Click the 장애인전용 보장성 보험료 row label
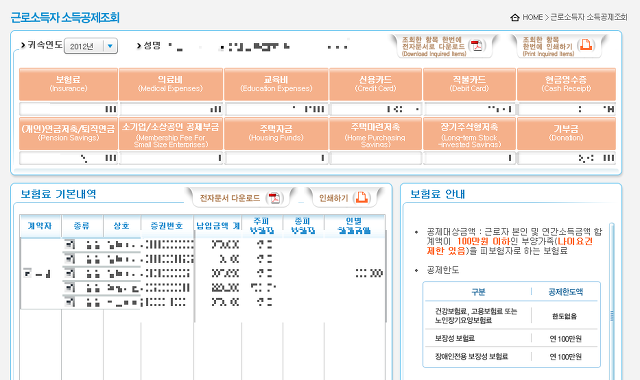The height and width of the screenshot is (380, 640). point(471,356)
